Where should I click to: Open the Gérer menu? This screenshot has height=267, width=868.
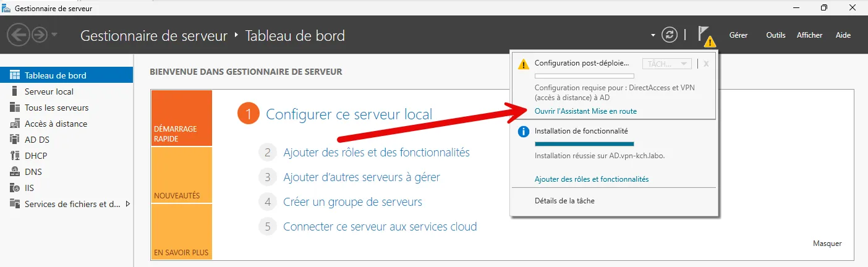pyautogui.click(x=738, y=35)
